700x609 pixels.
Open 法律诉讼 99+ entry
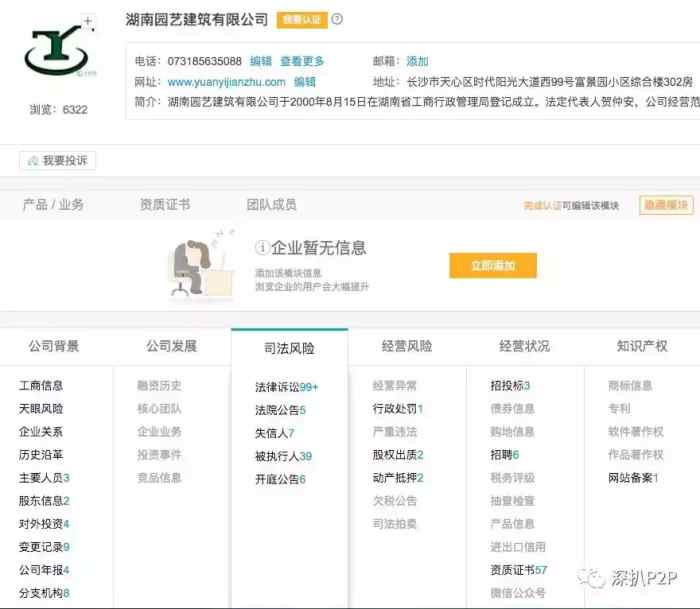286,387
